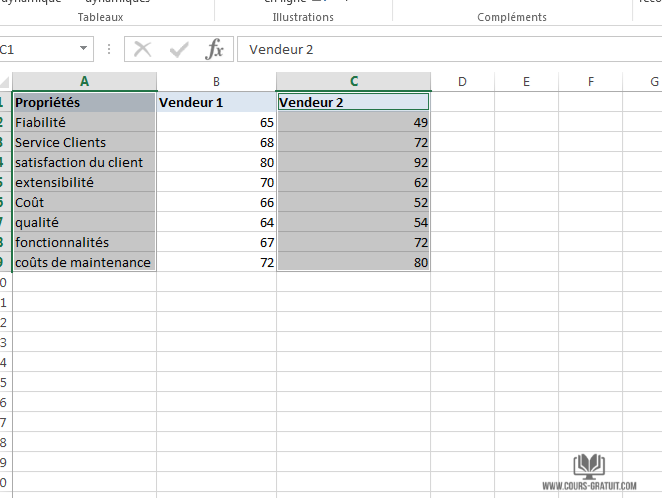The image size is (662, 498).
Task: Select column B header
Action: pos(216,82)
